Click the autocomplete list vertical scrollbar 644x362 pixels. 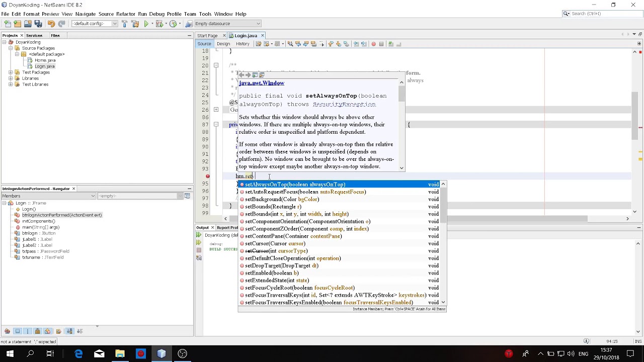(x=443, y=243)
